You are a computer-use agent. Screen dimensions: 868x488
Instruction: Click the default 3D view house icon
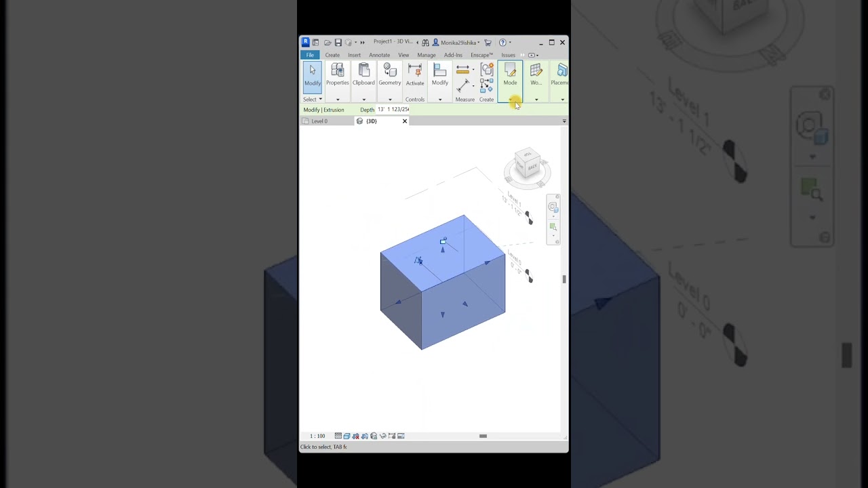pos(349,43)
